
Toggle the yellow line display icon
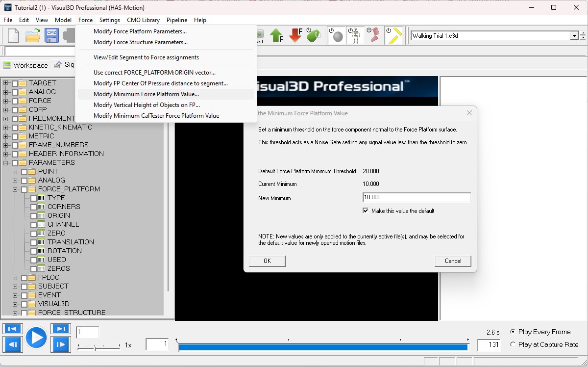pyautogui.click(x=394, y=35)
